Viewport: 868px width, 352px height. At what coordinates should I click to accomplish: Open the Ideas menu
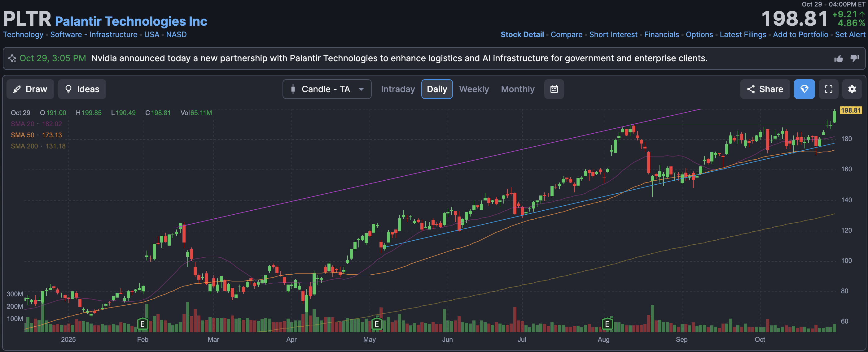click(82, 89)
